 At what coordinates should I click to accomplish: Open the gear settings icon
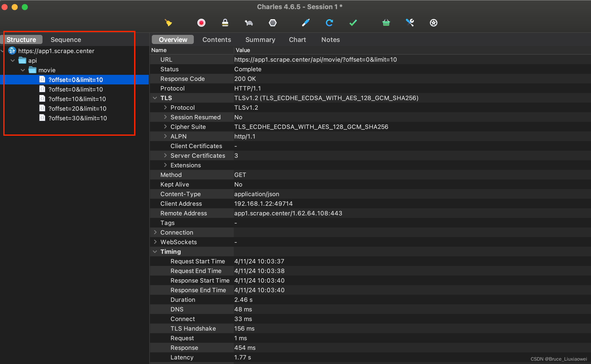(433, 23)
